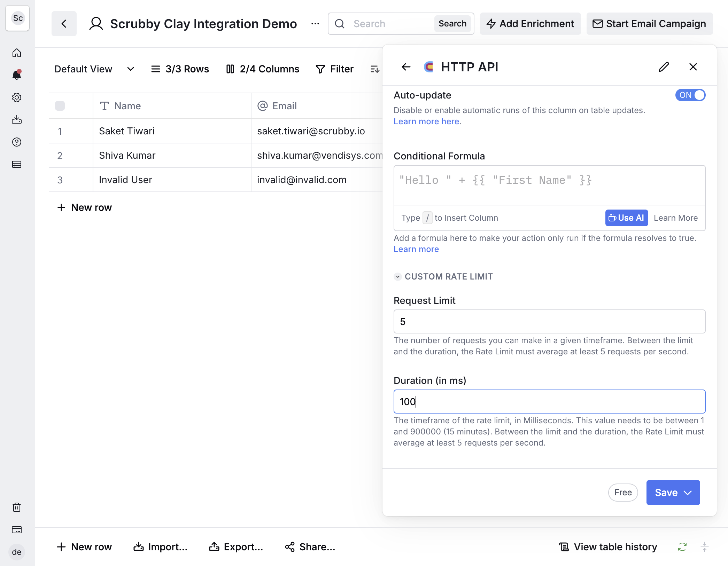Viewport: 728px width, 566px height.
Task: Open the tables icon in sidebar
Action: 17,164
